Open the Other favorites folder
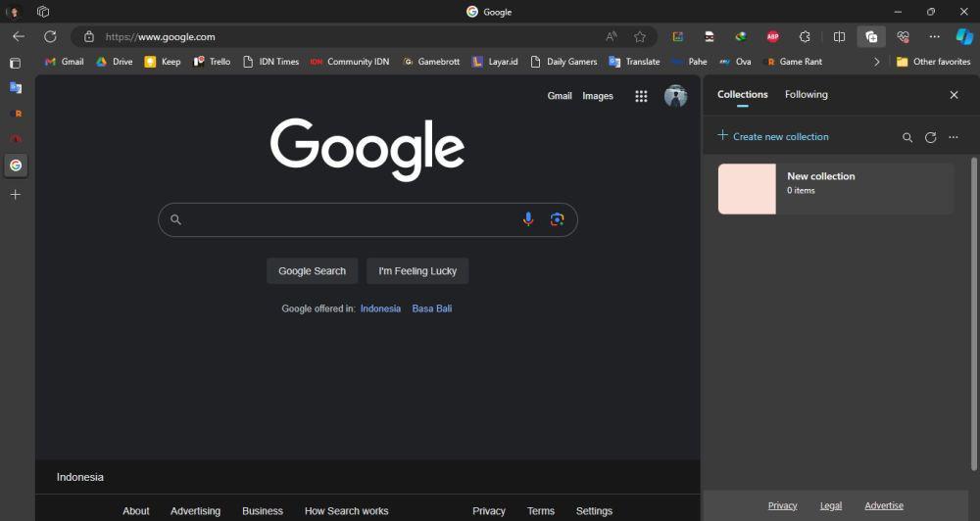This screenshot has width=980, height=521. point(933,62)
